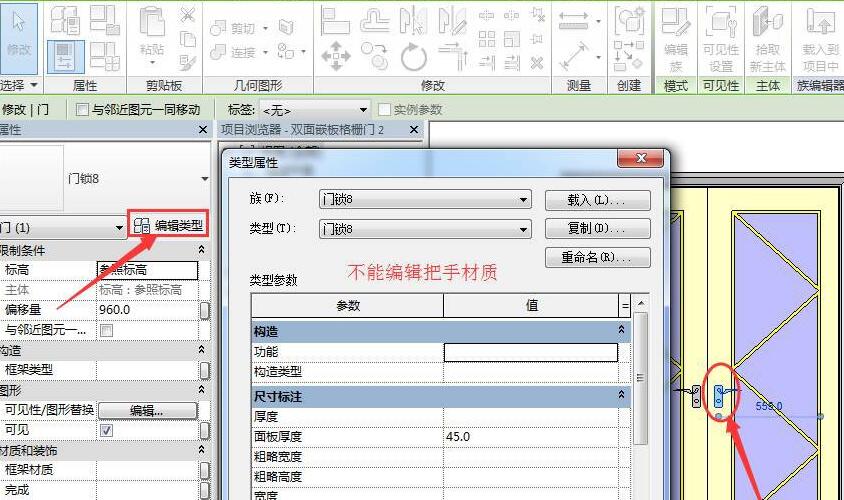Close the 项目浏览器 panel

(413, 130)
